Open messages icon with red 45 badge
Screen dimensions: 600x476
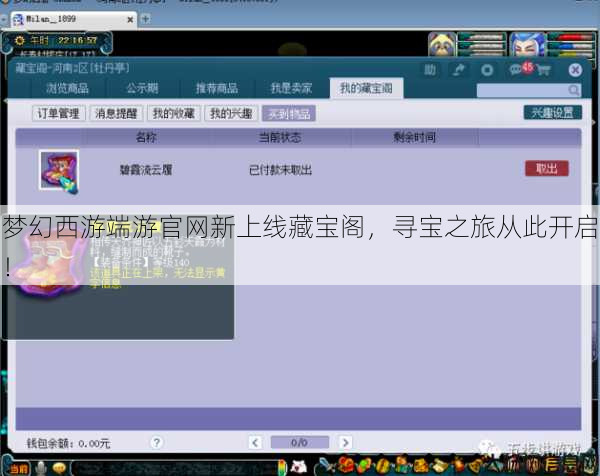click(x=520, y=69)
